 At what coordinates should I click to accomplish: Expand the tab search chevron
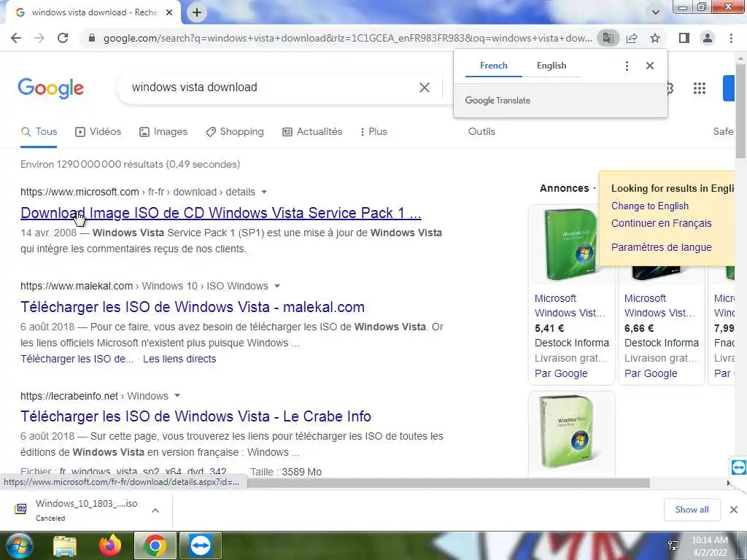click(x=656, y=12)
